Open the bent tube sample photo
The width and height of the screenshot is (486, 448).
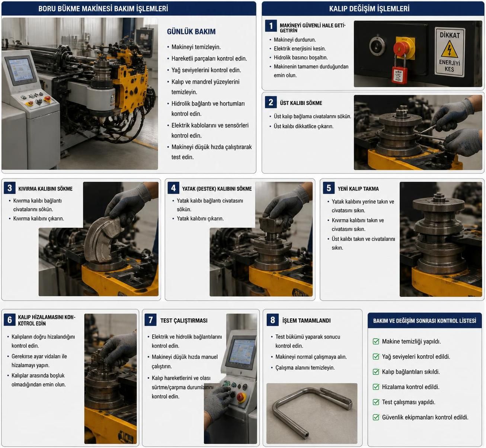312,413
